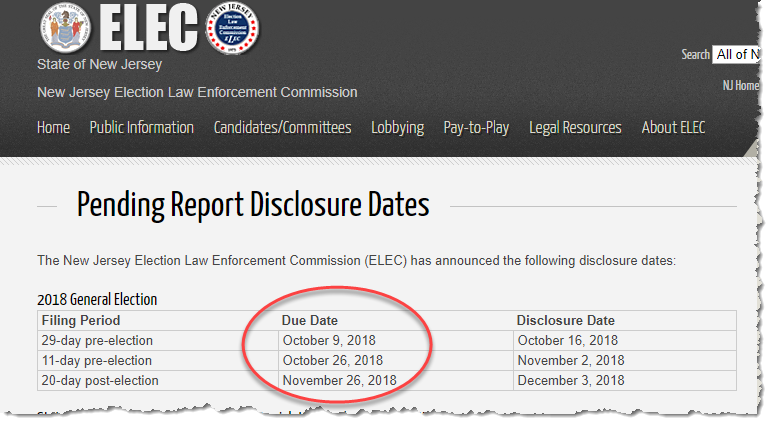Image resolution: width=770 pixels, height=422 pixels.
Task: Expand the search scope dropdown
Action: 736,55
